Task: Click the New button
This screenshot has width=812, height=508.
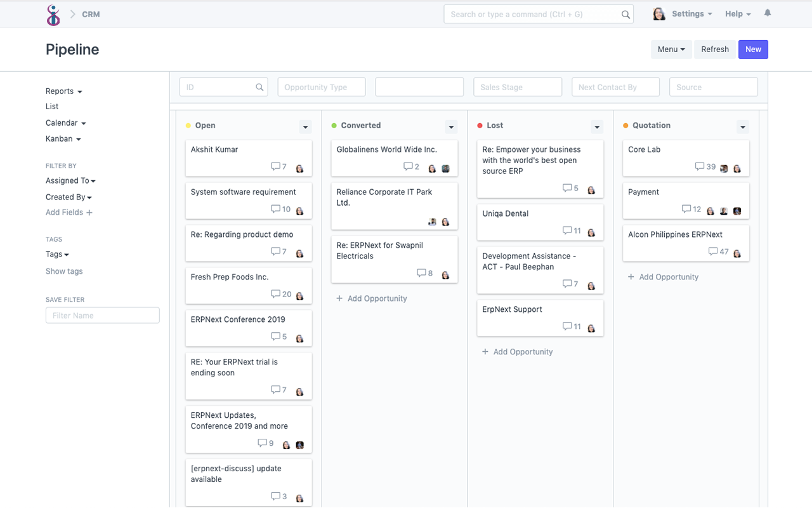Action: point(753,49)
